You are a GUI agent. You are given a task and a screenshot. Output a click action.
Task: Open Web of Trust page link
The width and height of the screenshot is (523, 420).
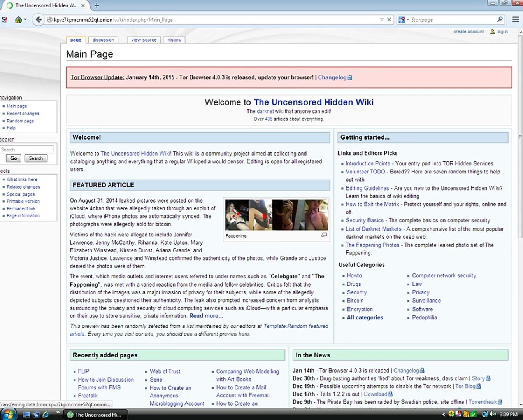[165, 371]
